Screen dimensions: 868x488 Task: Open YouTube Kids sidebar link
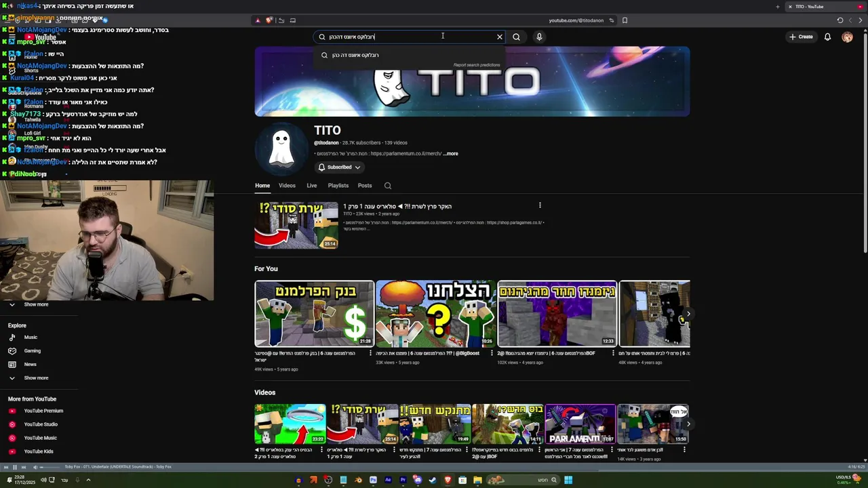tap(39, 451)
